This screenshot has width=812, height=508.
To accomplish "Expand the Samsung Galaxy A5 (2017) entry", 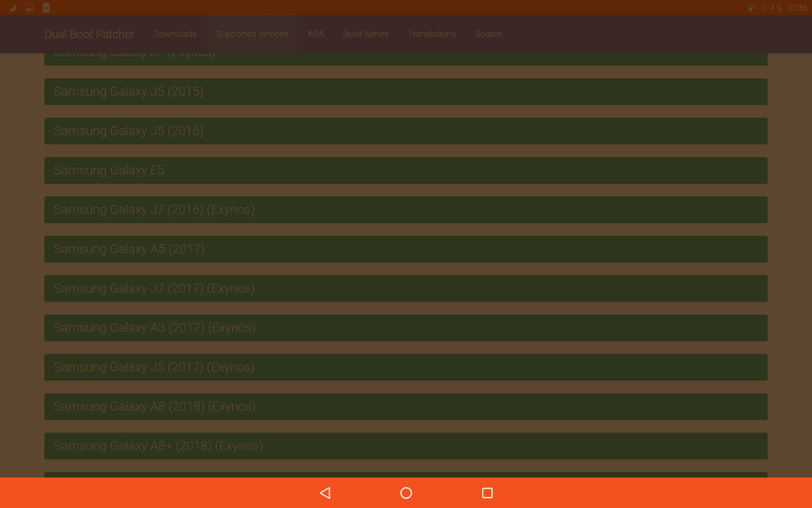I will point(406,249).
